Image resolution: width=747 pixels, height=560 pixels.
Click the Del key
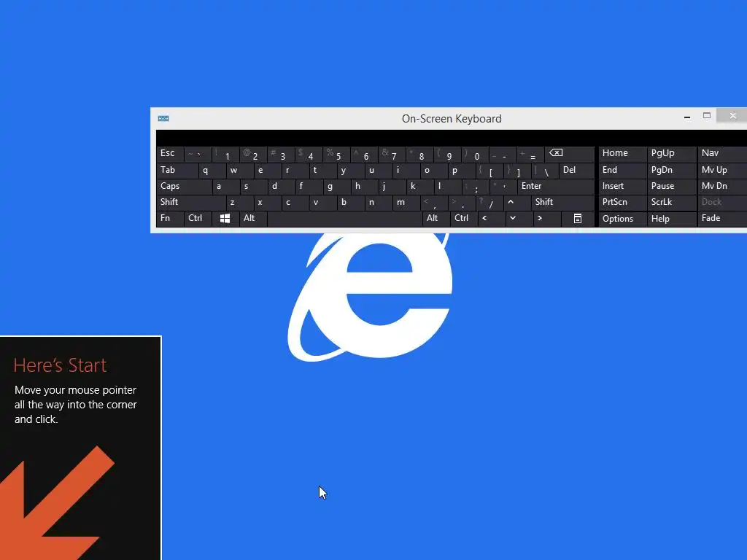pos(576,170)
